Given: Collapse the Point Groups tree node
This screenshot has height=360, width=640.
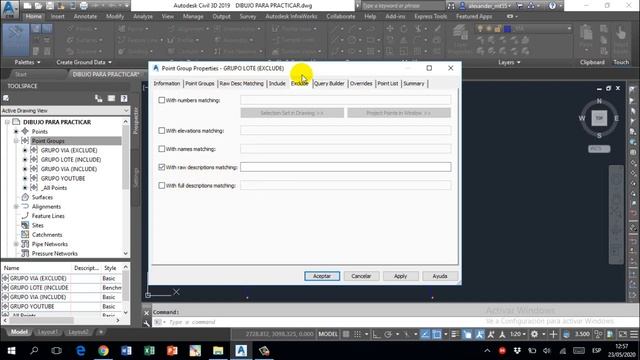Looking at the screenshot, I should (x=16, y=141).
